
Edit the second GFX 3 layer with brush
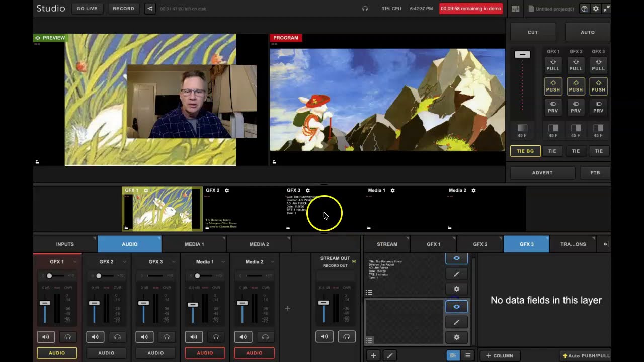pyautogui.click(x=456, y=322)
